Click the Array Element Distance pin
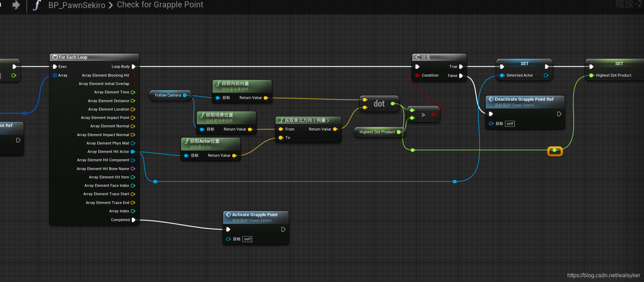The width and height of the screenshot is (644, 282). coord(133,101)
